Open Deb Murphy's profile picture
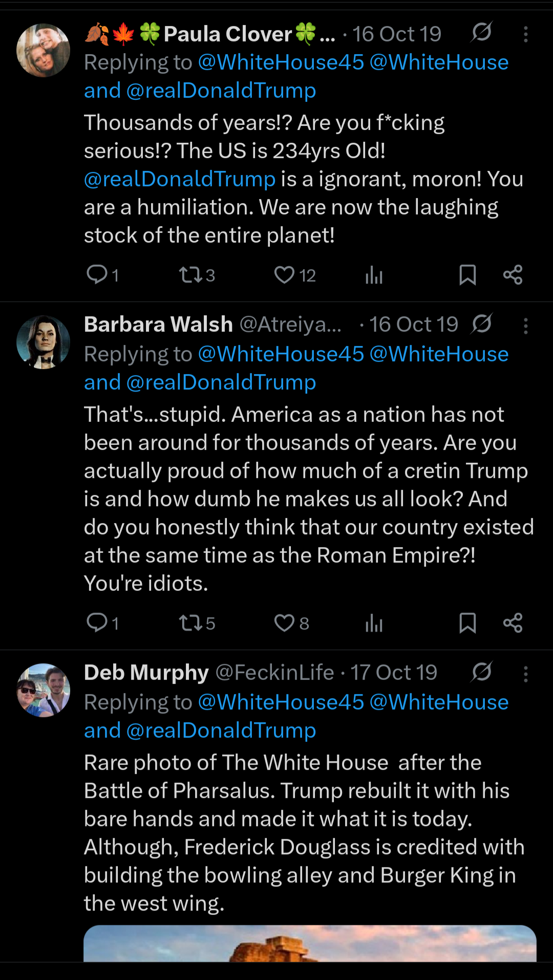Image resolution: width=553 pixels, height=980 pixels. coord(43,690)
